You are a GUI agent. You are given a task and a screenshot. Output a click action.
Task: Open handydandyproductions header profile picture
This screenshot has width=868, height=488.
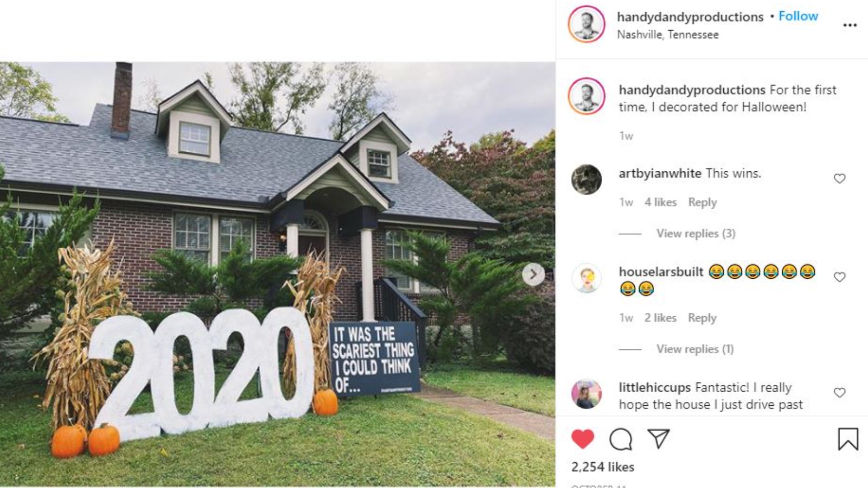coord(586,24)
